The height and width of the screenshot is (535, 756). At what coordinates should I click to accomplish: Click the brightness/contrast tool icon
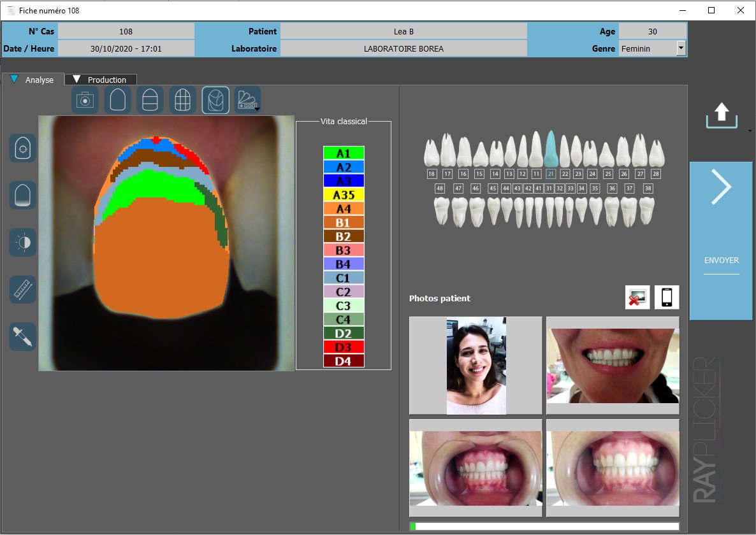(23, 242)
